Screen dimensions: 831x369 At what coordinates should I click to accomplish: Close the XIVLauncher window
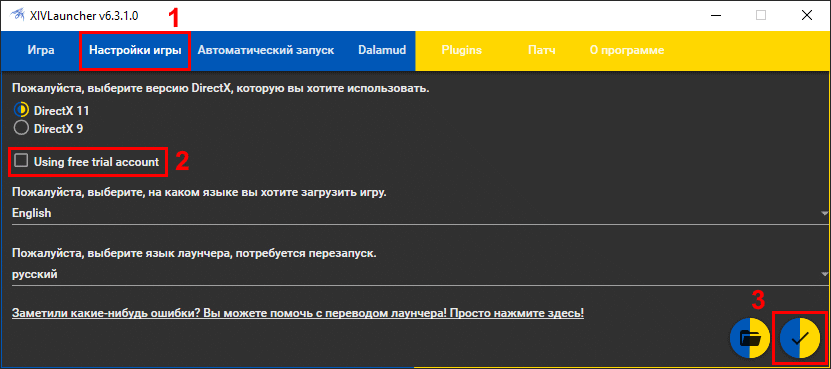(x=807, y=15)
